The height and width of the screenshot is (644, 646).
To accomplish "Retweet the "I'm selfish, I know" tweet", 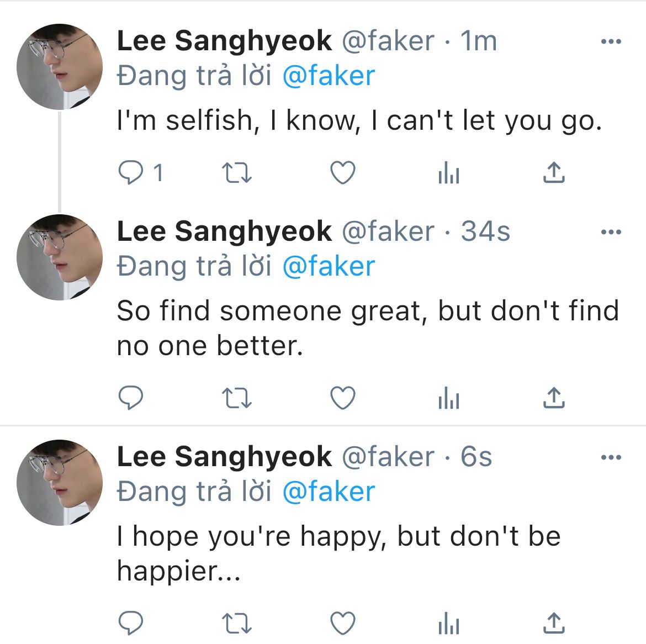I will [236, 173].
